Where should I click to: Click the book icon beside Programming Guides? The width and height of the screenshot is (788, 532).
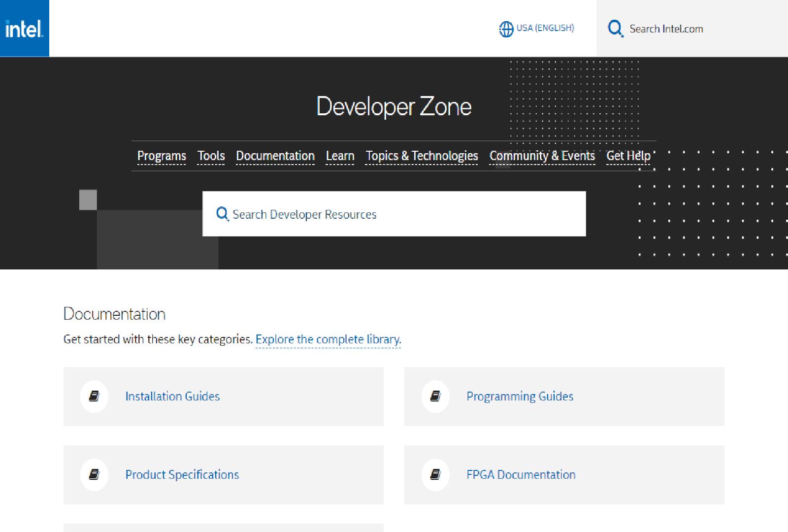(435, 396)
